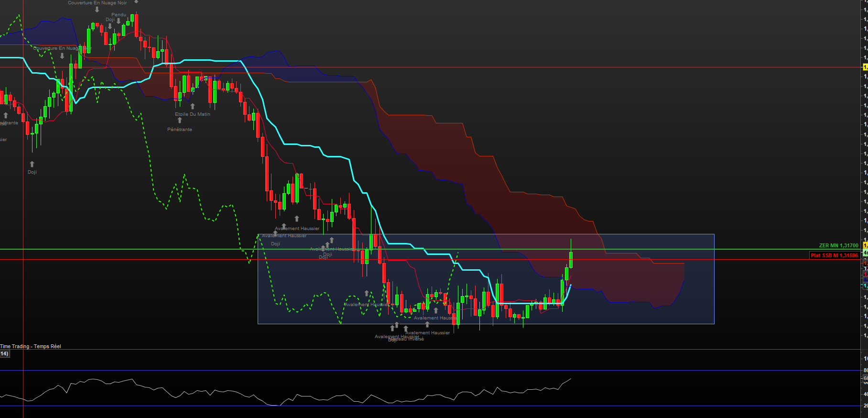The height and width of the screenshot is (418, 868).
Task: Click the red Plat SSB horizontal line
Action: pyautogui.click(x=143, y=260)
